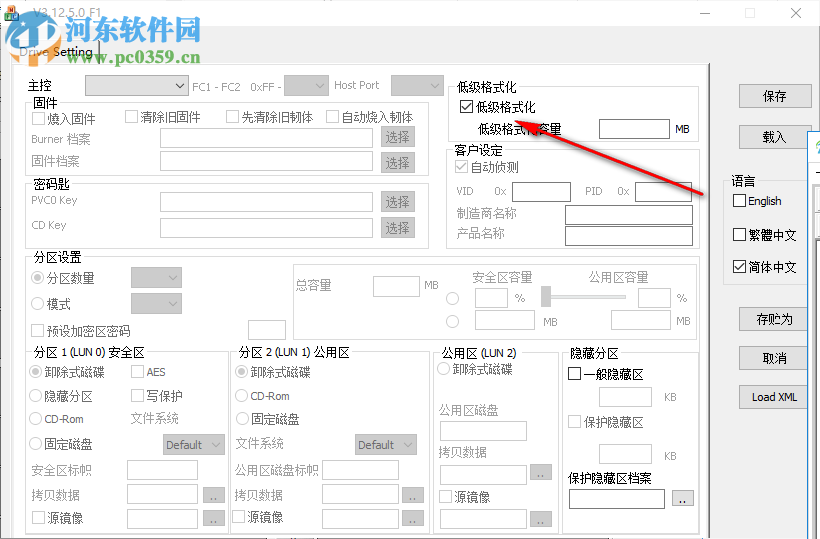Open the Host Port dropdown
Screen dimensions: 820x539
pos(417,86)
